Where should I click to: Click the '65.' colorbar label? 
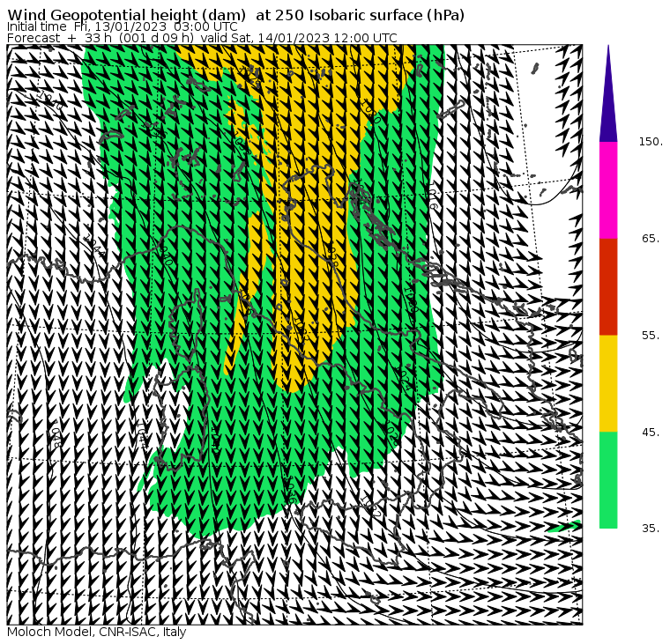651,238
